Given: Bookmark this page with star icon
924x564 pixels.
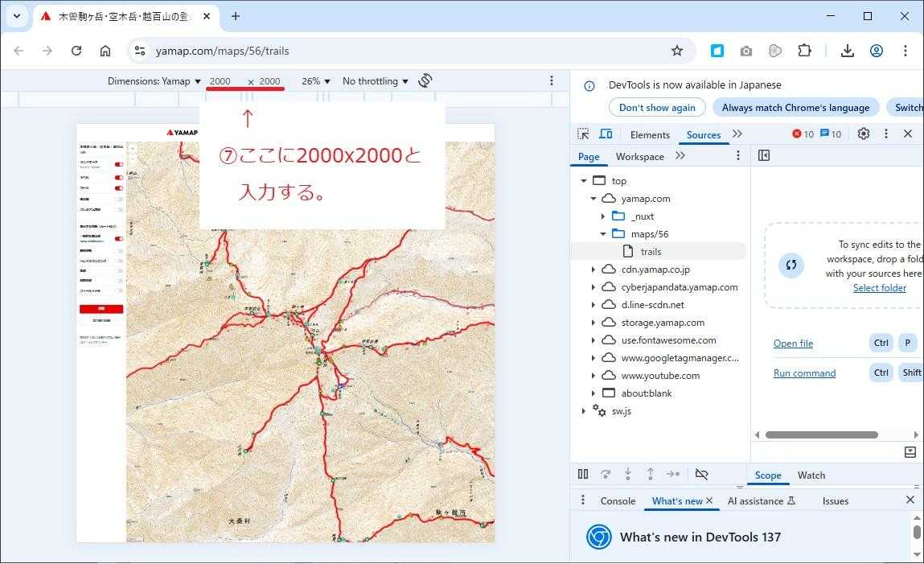Looking at the screenshot, I should [676, 51].
